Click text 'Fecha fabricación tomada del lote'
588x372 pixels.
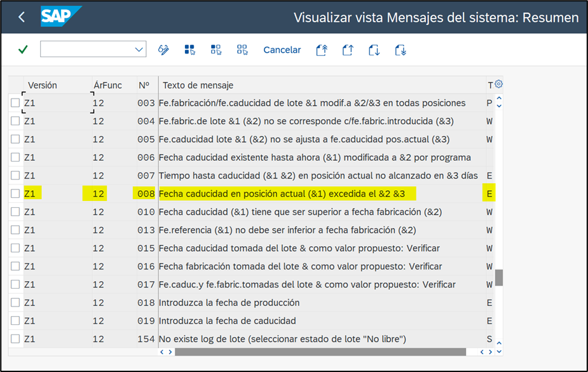(x=229, y=266)
